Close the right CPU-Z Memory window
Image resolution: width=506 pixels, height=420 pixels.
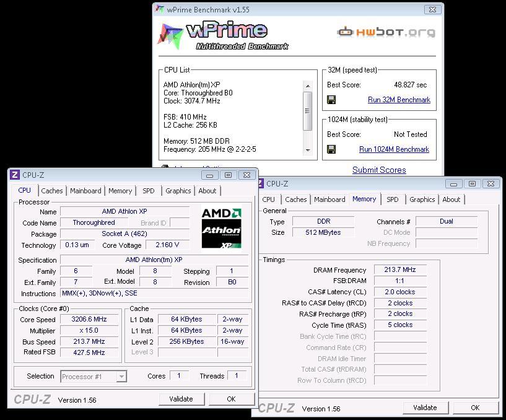(x=491, y=184)
